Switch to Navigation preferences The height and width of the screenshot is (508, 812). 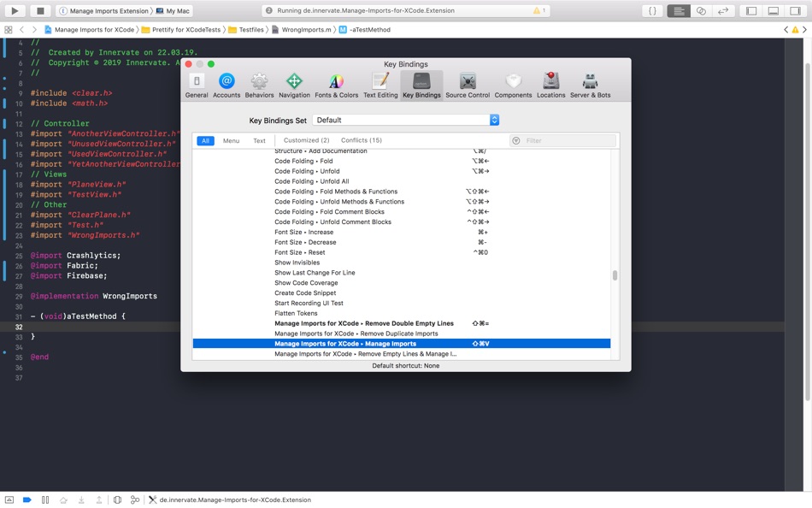(x=294, y=86)
